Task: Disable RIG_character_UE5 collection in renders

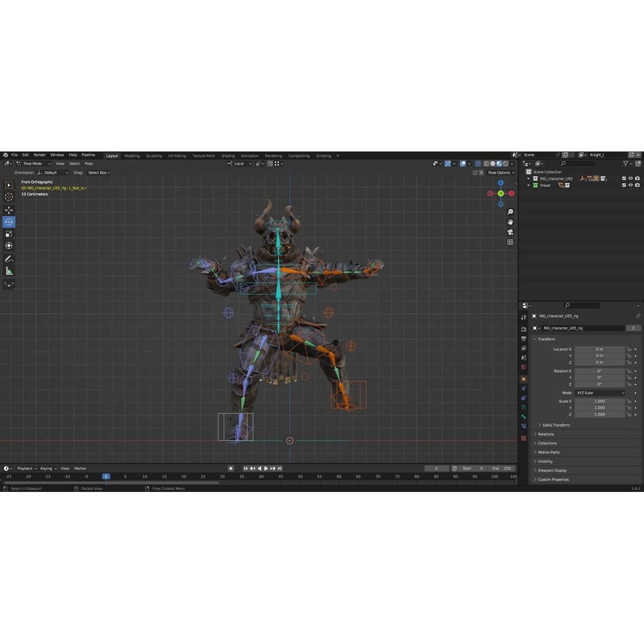Action: tap(637, 179)
